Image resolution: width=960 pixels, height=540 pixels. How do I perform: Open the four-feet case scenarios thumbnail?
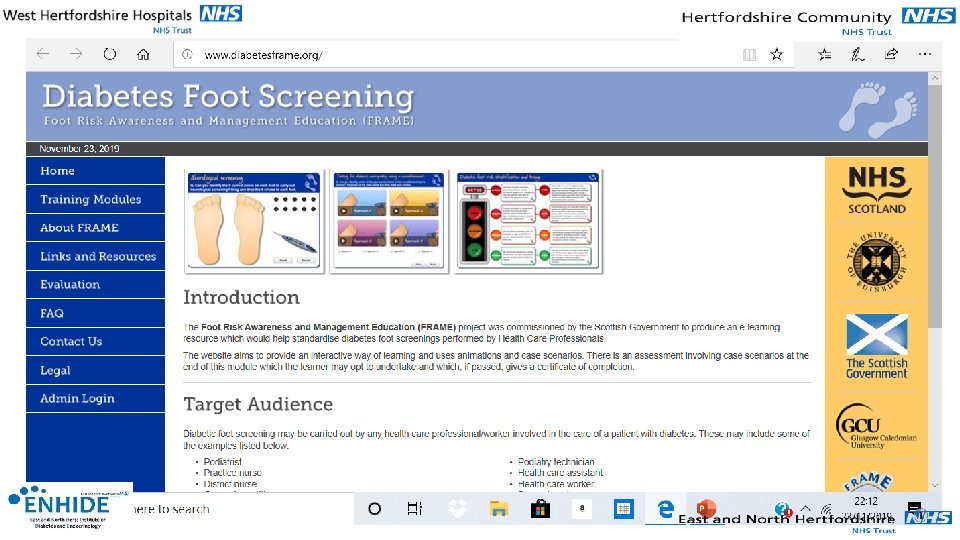389,222
